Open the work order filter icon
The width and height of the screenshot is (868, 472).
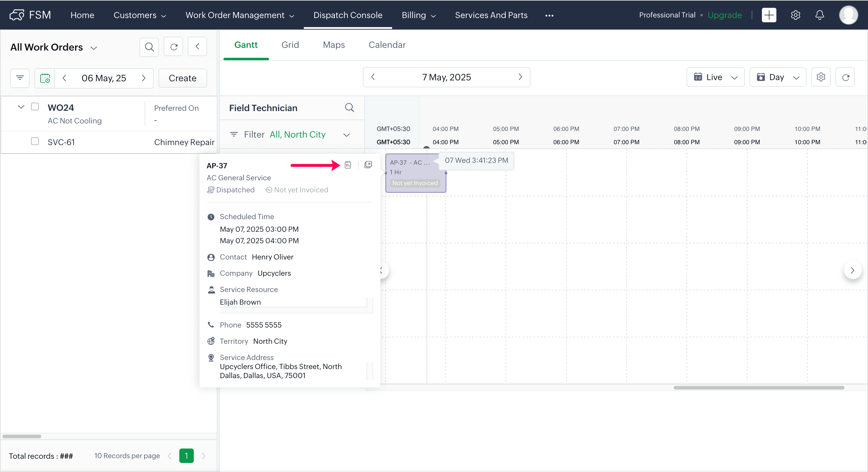[20, 78]
